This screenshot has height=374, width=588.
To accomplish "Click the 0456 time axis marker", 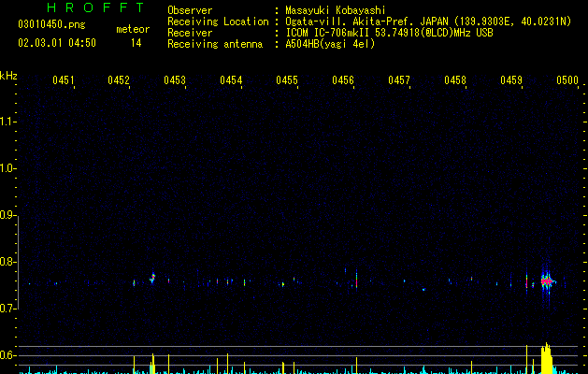I will point(343,80).
